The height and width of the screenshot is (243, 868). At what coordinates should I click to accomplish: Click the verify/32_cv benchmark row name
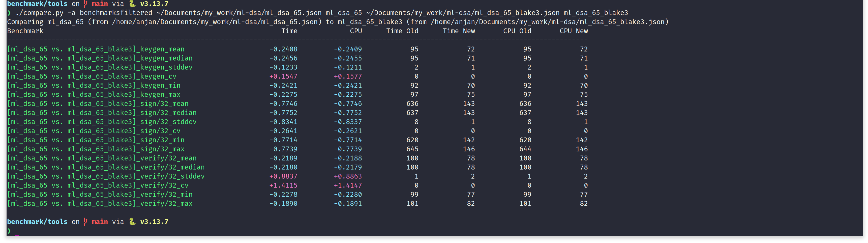point(98,185)
